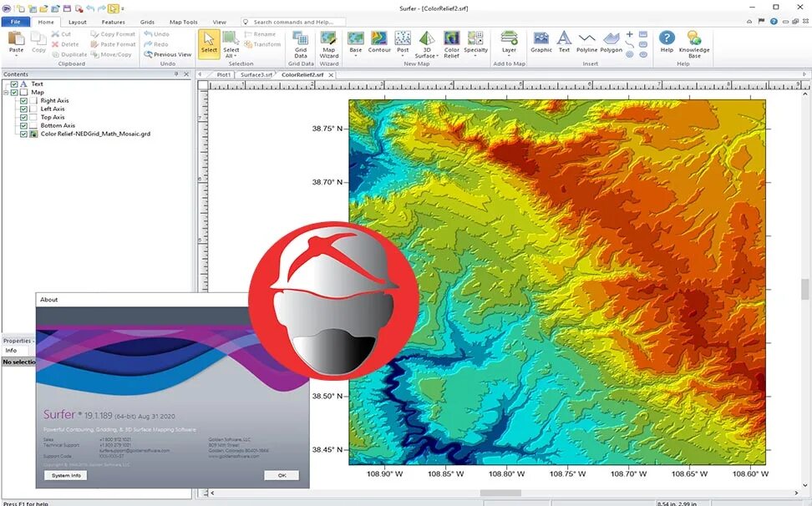Open the File tab

tap(16, 22)
